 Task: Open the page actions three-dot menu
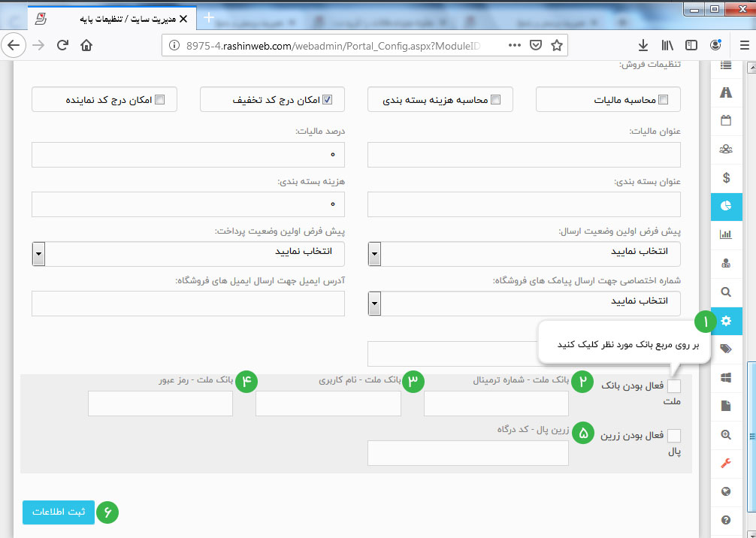pyautogui.click(x=515, y=45)
